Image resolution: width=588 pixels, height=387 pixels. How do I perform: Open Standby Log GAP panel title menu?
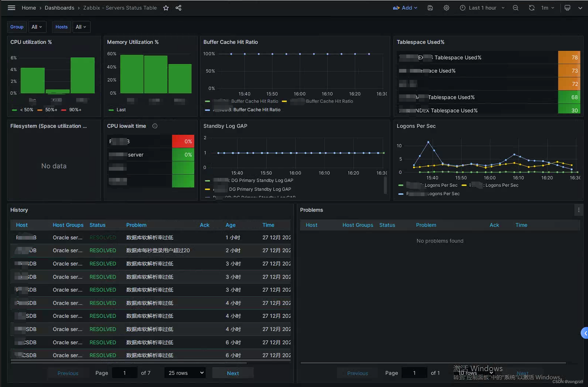pos(225,126)
